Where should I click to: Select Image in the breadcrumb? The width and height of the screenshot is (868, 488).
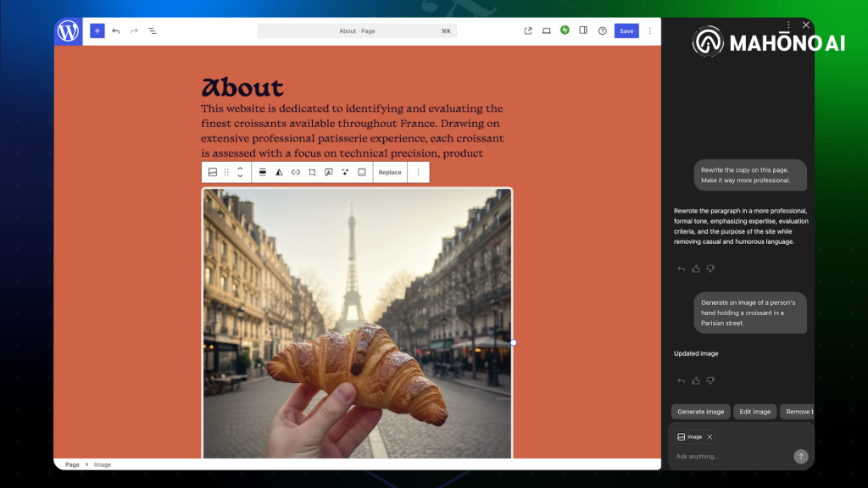(x=103, y=464)
